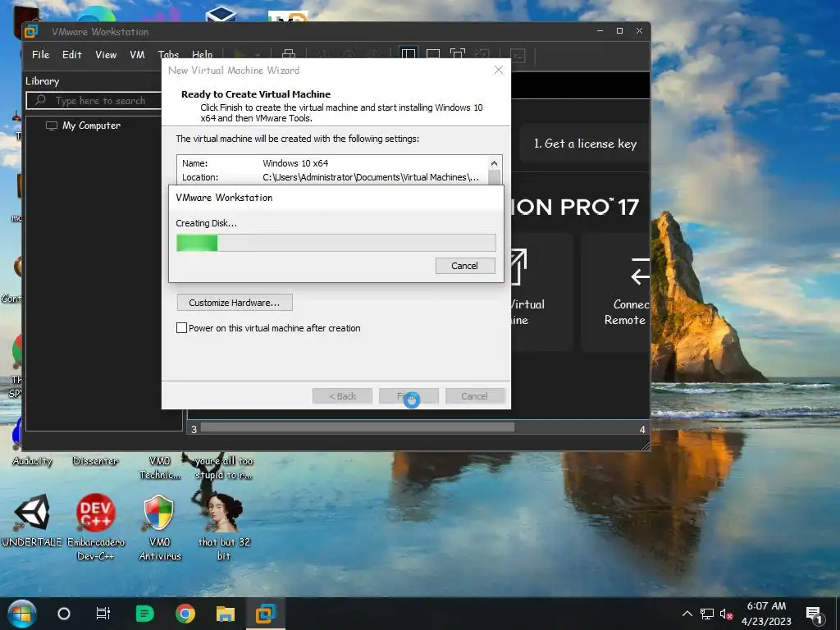Click the green notes app taskbar icon
The image size is (840, 630).
(144, 614)
